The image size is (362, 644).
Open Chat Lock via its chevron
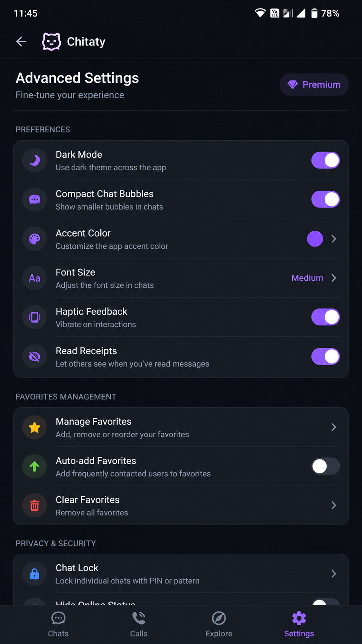point(334,574)
